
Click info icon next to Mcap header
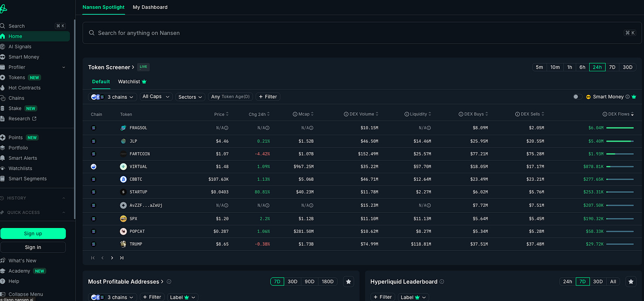[295, 114]
